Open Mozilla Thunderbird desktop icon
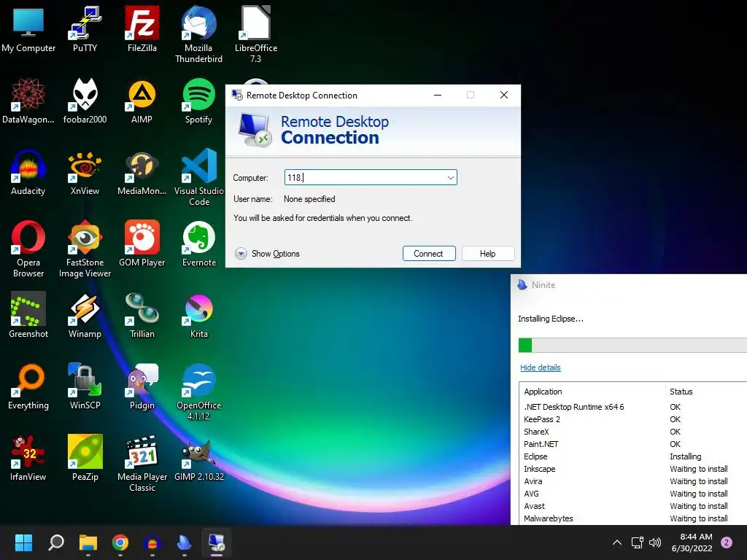Image resolution: width=747 pixels, height=560 pixels. 198,34
